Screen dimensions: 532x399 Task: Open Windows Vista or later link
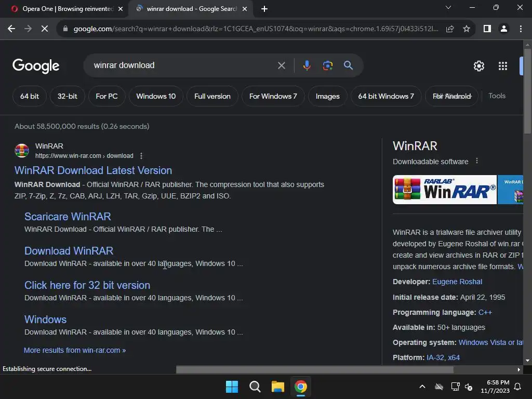tap(490, 342)
